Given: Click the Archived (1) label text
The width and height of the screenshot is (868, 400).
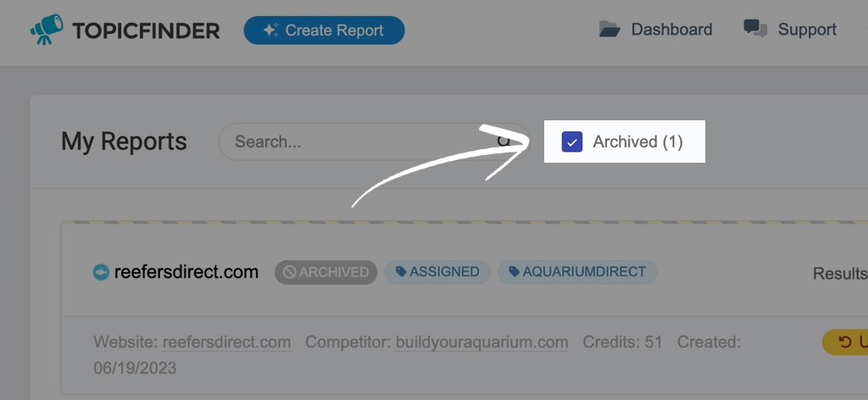Looking at the screenshot, I should 637,142.
